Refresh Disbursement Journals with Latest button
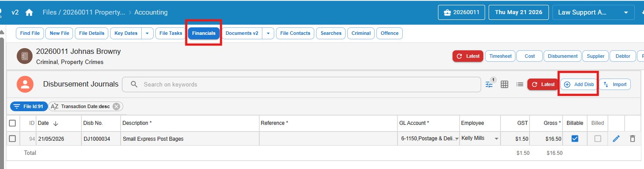The image size is (644, 169). (543, 84)
